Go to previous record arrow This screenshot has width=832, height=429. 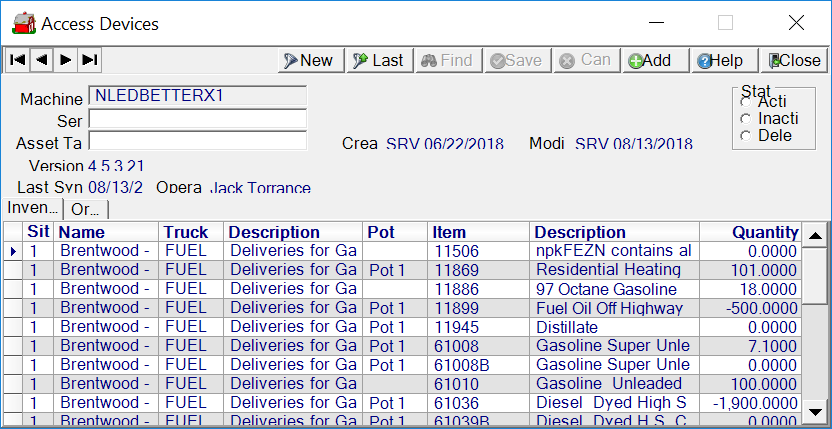(x=41, y=60)
